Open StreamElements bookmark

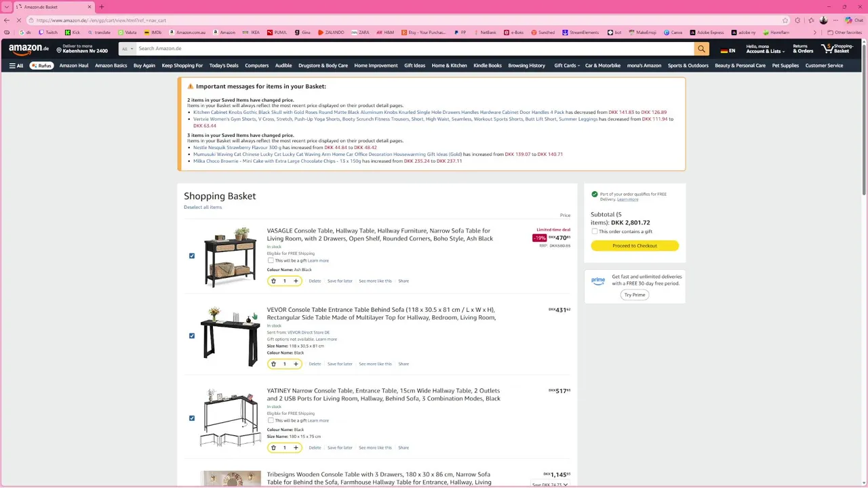(x=581, y=33)
